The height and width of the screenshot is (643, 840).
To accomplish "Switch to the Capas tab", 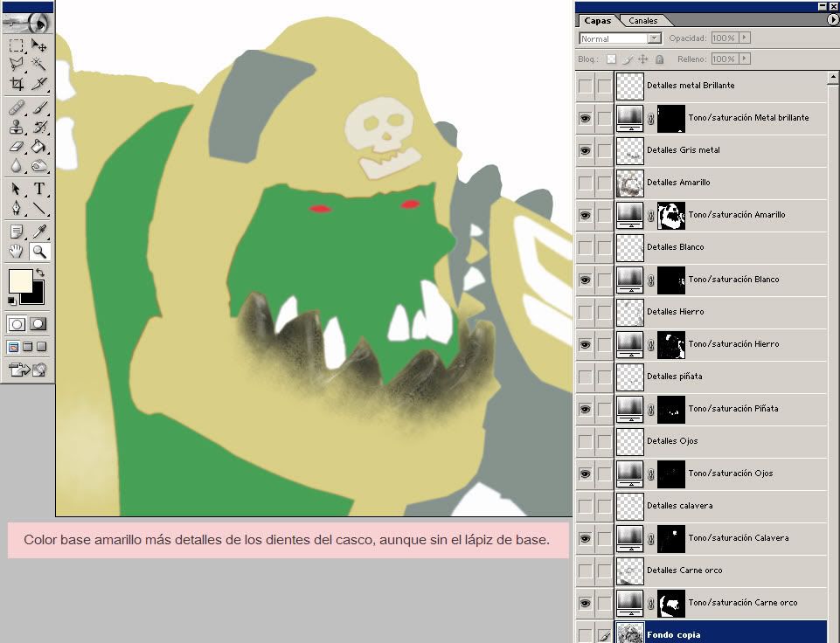I will coord(597,21).
